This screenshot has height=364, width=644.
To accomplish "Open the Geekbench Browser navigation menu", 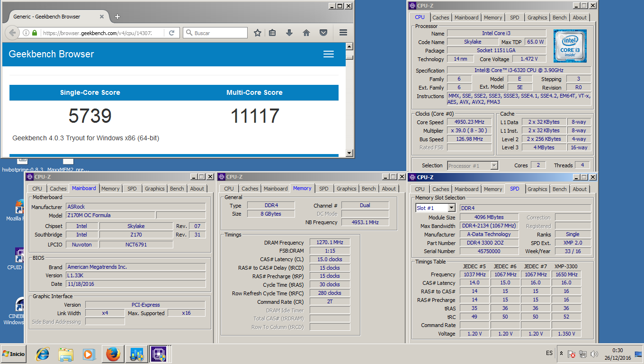I will [x=329, y=54].
